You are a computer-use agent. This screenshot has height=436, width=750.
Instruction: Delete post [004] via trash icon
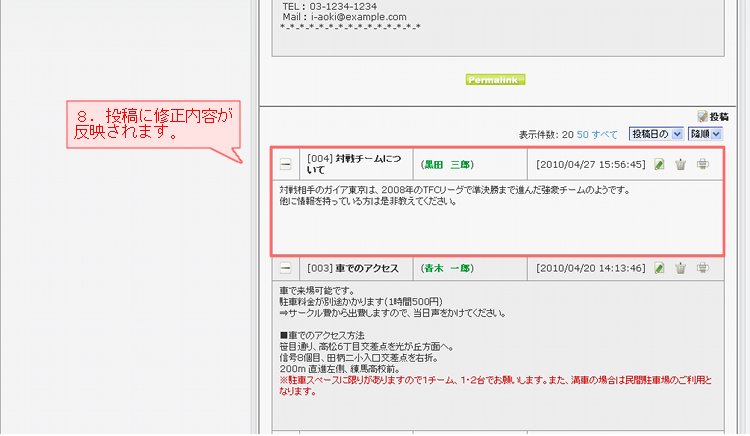(x=680, y=164)
